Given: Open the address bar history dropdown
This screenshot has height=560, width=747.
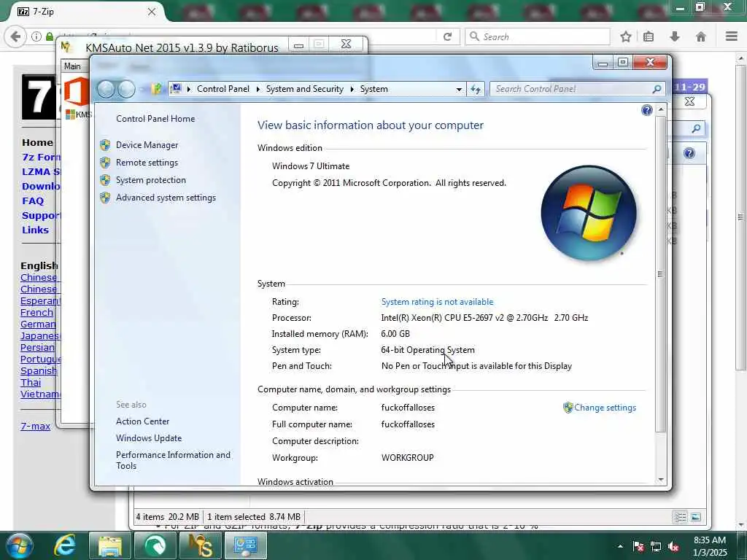Looking at the screenshot, I should point(459,89).
